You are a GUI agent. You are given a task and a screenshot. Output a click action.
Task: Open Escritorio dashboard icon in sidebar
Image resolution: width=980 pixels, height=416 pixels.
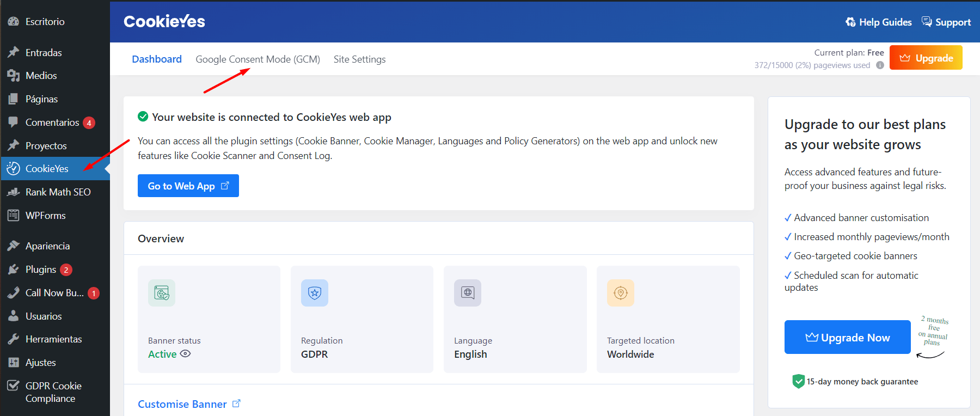13,22
